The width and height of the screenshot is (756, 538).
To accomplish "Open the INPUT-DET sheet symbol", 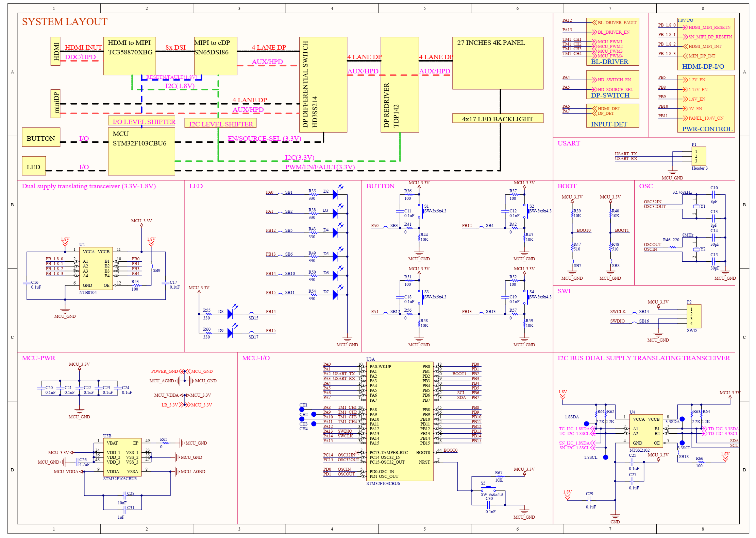I will (612, 116).
